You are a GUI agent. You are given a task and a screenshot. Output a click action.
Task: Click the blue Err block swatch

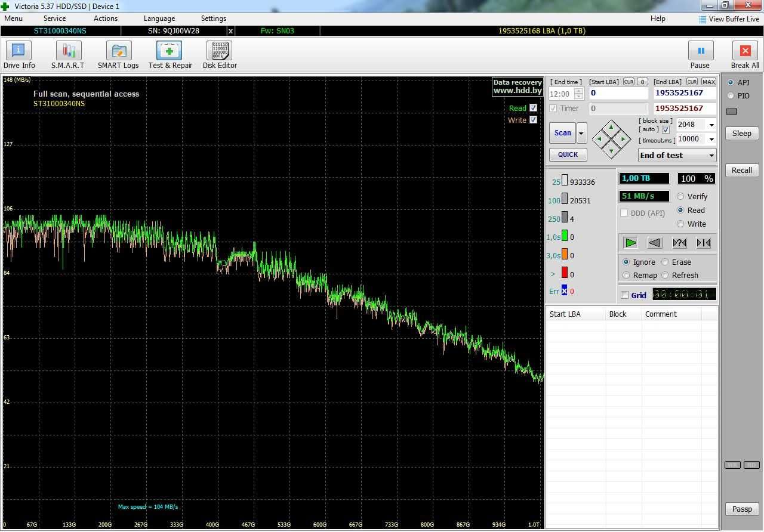coord(564,291)
